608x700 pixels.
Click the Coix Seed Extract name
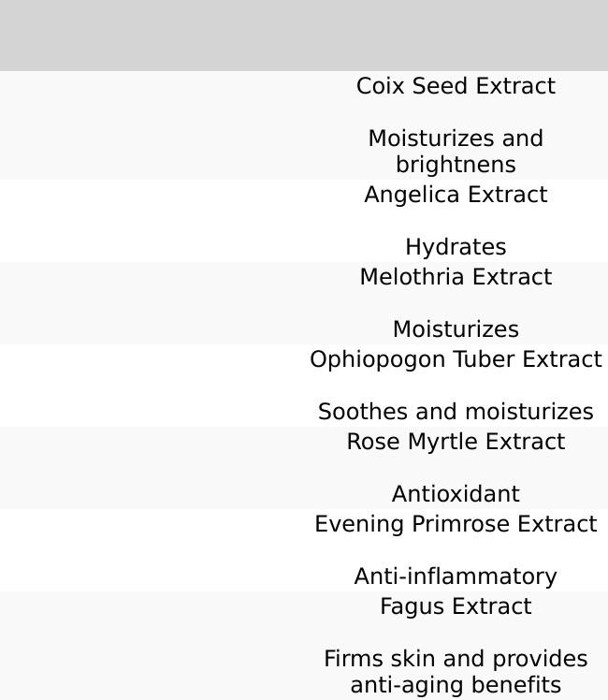(x=456, y=86)
